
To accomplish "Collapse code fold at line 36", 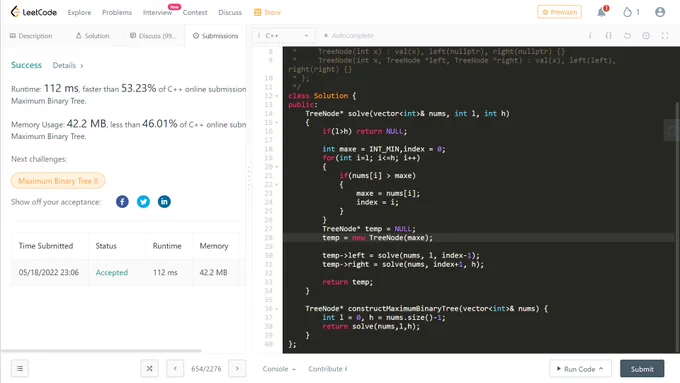I will click(x=277, y=308).
